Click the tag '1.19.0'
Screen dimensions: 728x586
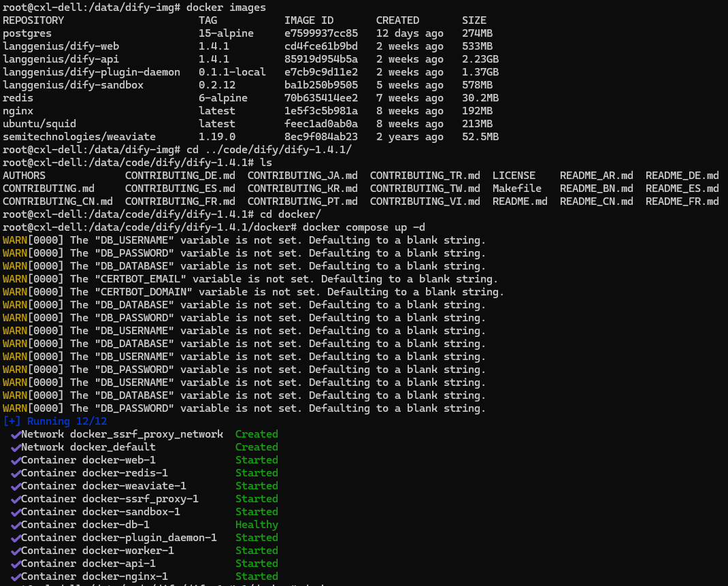217,137
